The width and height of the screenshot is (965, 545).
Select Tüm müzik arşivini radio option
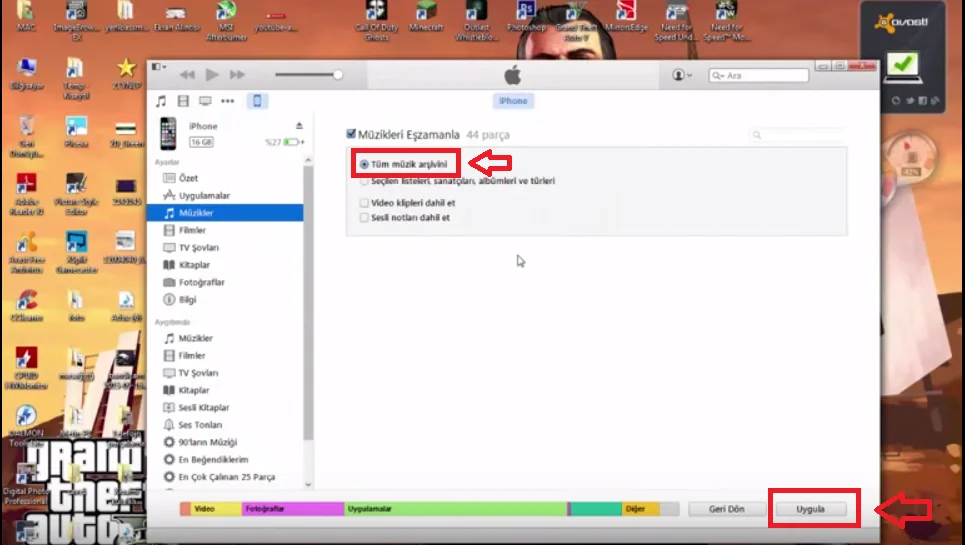pyautogui.click(x=364, y=164)
